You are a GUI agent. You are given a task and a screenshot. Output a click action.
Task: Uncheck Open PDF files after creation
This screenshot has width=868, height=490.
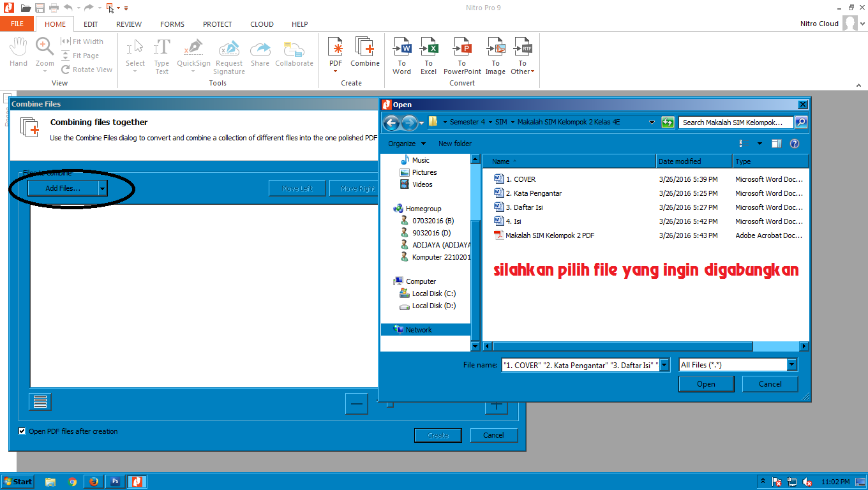[x=22, y=431]
